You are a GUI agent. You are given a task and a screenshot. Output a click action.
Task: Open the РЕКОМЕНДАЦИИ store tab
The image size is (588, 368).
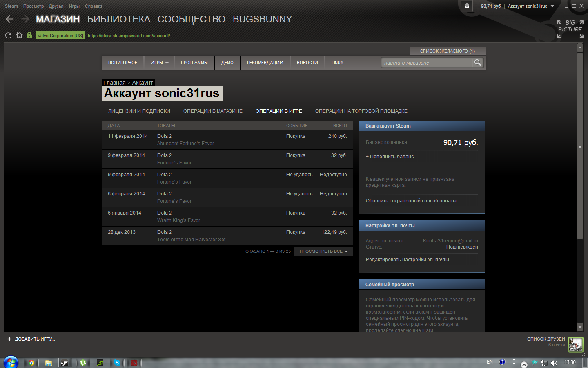[x=265, y=63]
